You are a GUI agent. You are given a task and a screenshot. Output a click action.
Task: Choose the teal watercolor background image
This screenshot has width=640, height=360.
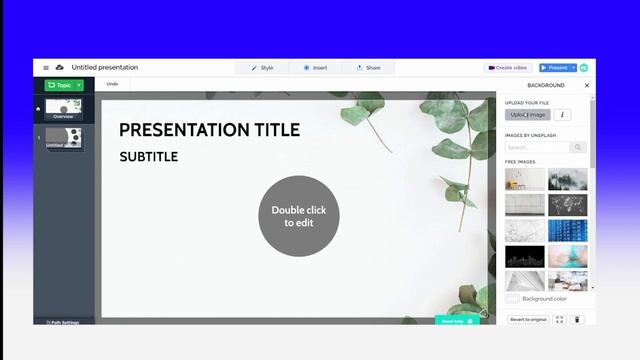[568, 257]
